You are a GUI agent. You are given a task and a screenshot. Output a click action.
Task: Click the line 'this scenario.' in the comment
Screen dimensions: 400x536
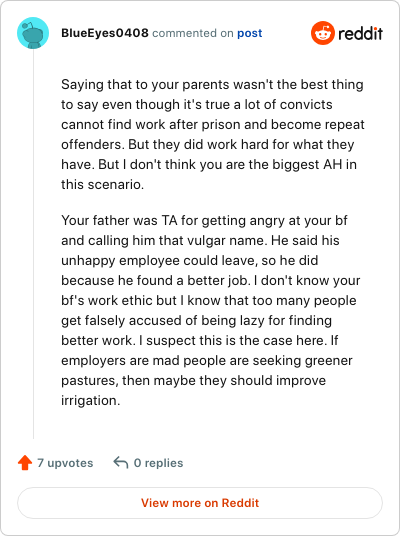[x=102, y=184]
